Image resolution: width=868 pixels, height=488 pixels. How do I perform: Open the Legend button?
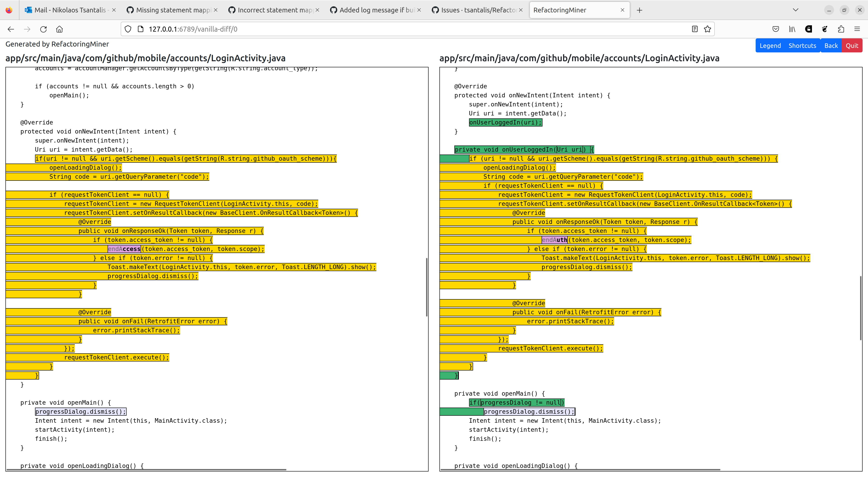click(770, 46)
